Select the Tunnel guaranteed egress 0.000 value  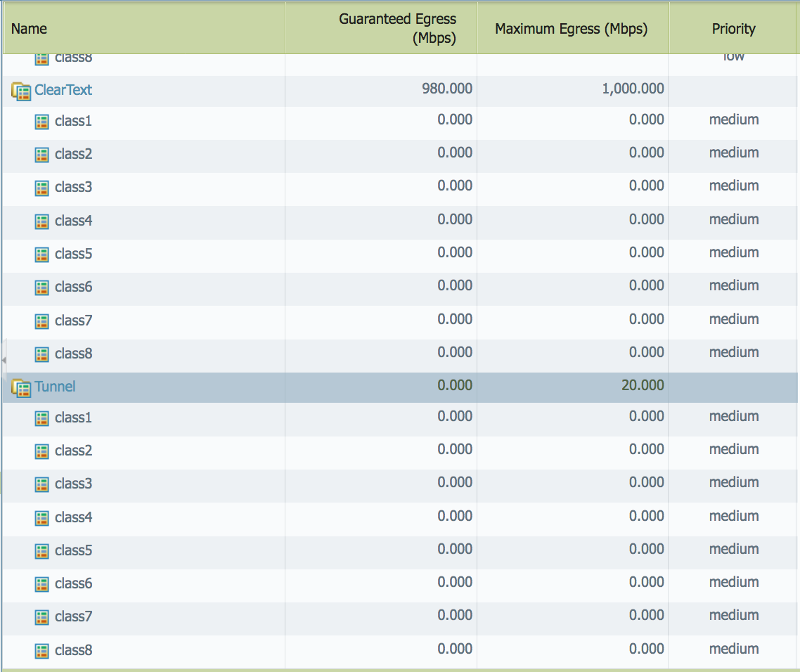(x=455, y=385)
